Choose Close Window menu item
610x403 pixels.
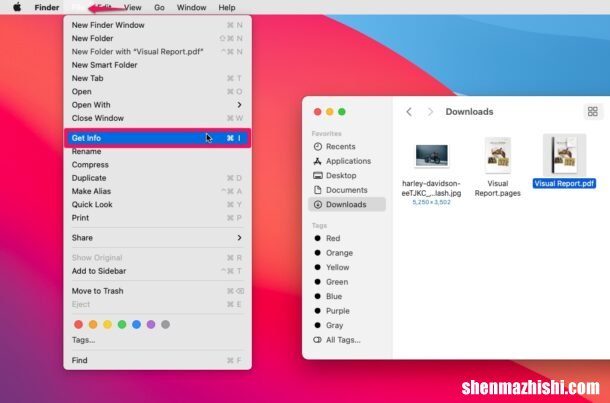(157, 118)
